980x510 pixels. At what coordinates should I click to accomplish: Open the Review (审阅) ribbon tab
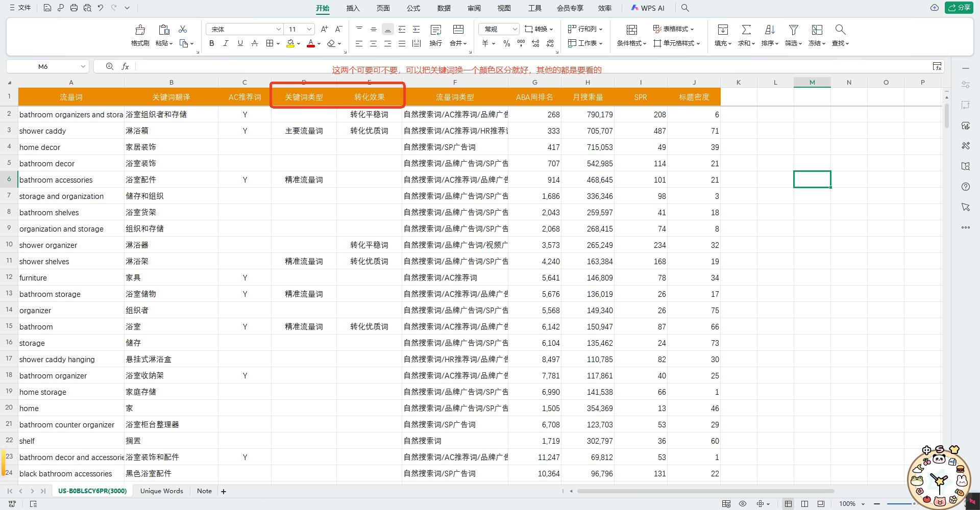[474, 8]
